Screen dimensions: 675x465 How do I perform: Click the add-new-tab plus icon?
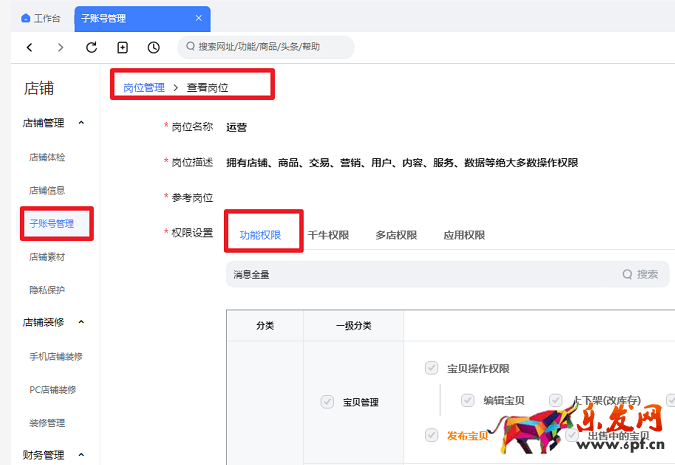(x=122, y=47)
